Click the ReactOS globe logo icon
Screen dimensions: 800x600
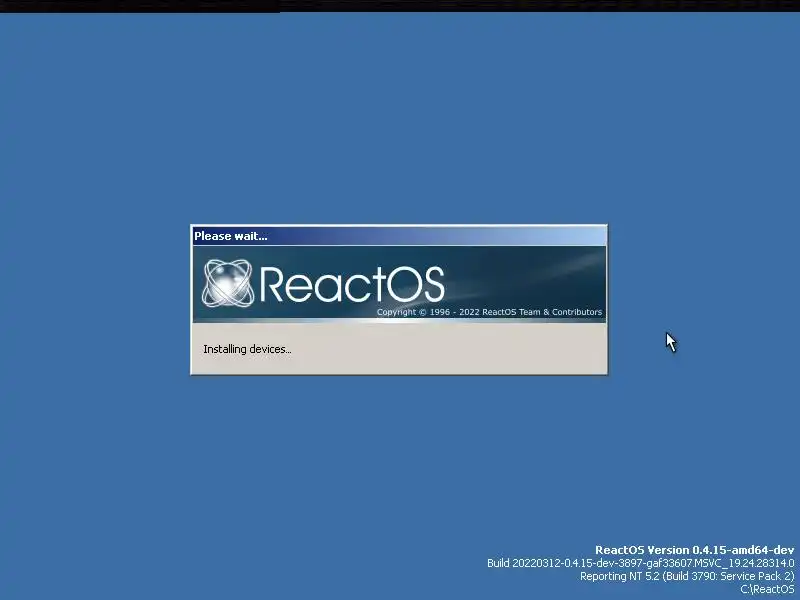[x=228, y=283]
